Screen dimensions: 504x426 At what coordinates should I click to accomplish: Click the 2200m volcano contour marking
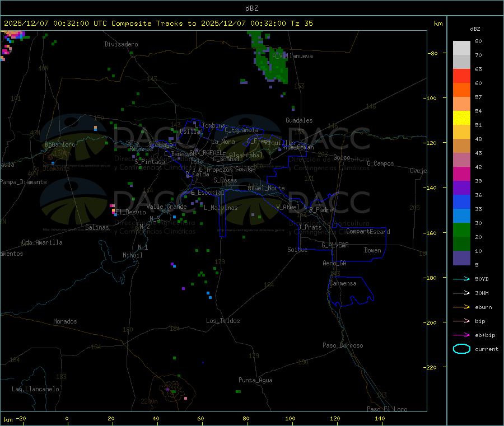149,401
